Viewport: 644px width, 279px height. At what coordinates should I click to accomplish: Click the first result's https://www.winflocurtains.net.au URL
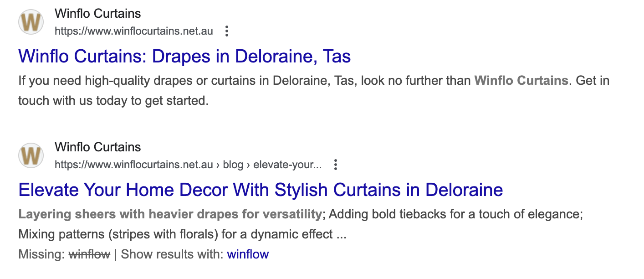click(x=134, y=31)
